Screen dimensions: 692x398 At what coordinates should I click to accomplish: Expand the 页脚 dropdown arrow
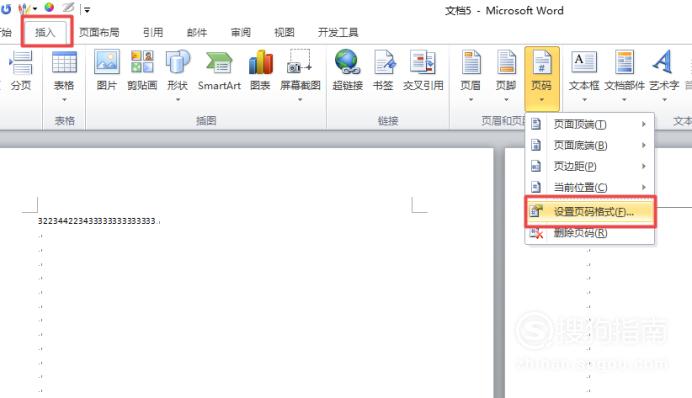pos(506,100)
